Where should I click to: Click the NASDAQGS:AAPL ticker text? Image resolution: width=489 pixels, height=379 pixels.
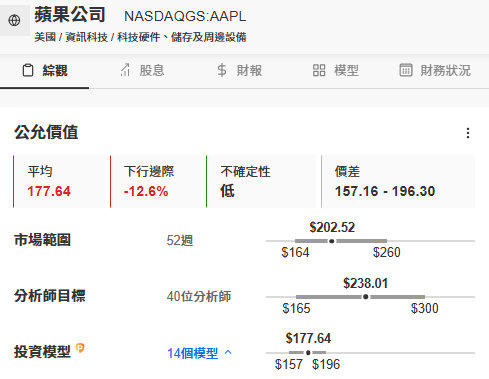coord(185,16)
